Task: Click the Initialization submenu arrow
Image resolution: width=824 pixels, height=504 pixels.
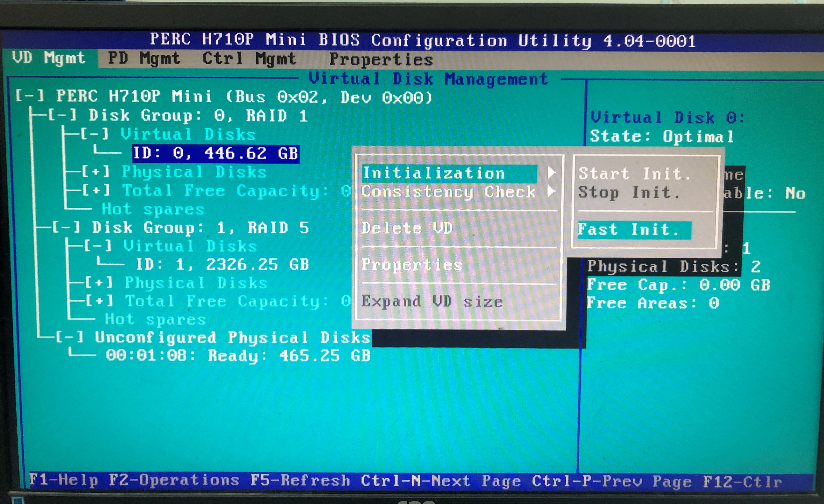Action: click(x=552, y=173)
